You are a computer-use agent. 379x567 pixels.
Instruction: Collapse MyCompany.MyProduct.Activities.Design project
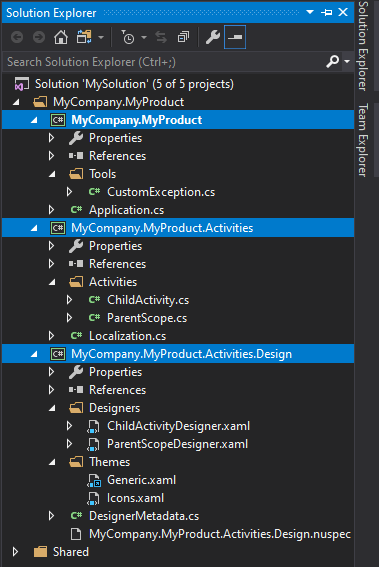coord(34,354)
